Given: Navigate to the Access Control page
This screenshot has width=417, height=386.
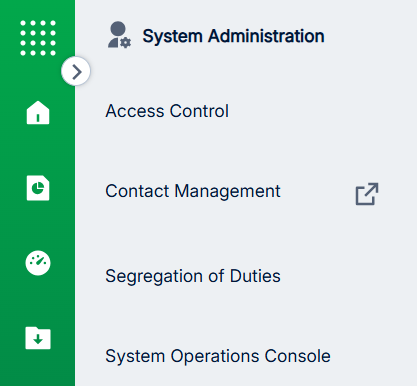Looking at the screenshot, I should 167,111.
